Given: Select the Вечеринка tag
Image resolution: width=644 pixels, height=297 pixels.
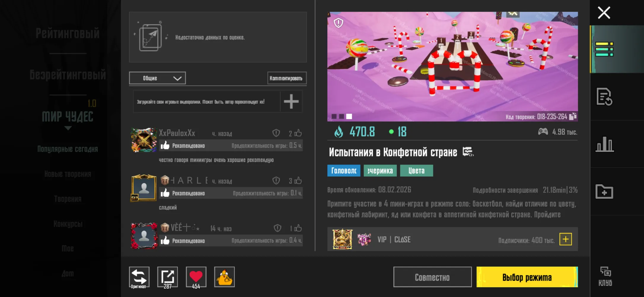Looking at the screenshot, I should (380, 171).
